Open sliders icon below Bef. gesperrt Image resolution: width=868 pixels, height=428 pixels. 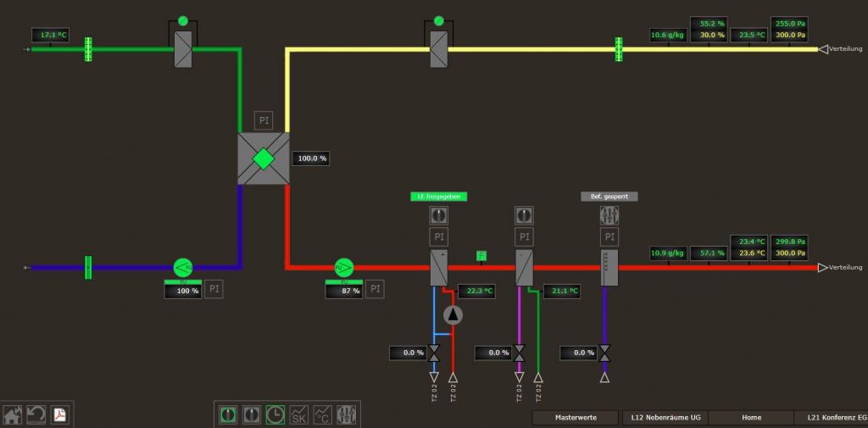609,215
